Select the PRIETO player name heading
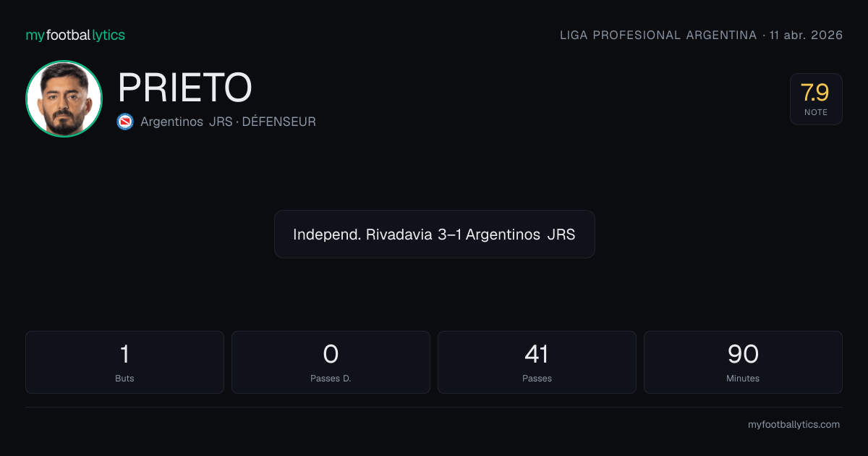The height and width of the screenshot is (456, 868). click(185, 88)
